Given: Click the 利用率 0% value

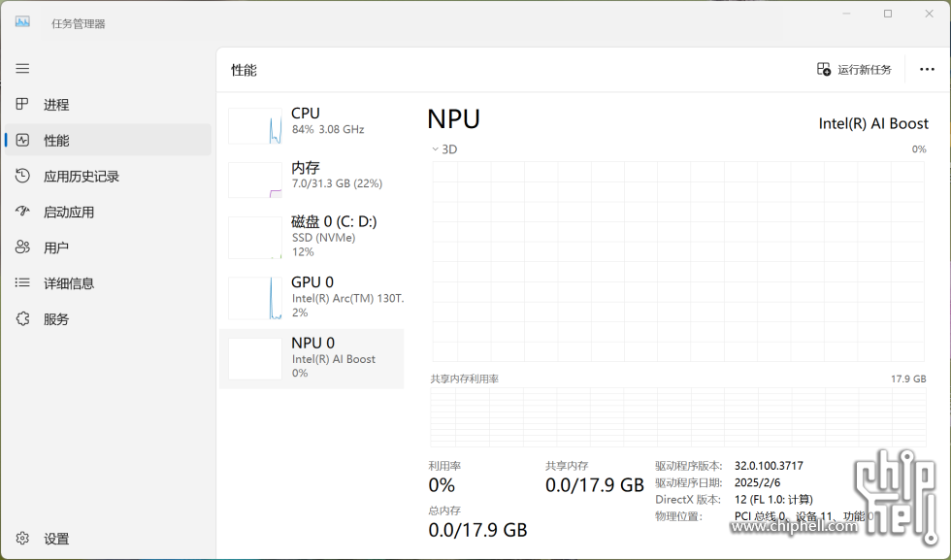Looking at the screenshot, I should point(442,485).
